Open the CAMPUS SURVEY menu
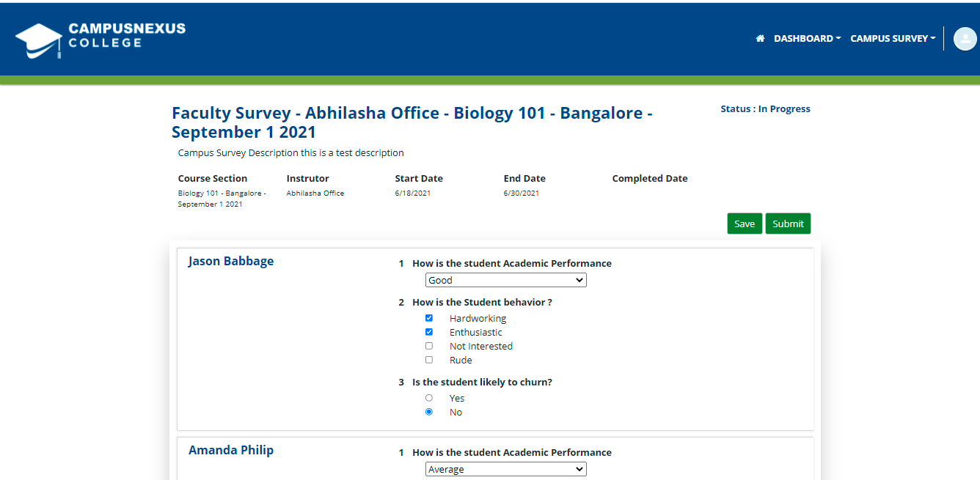This screenshot has height=480, width=980. coord(889,38)
